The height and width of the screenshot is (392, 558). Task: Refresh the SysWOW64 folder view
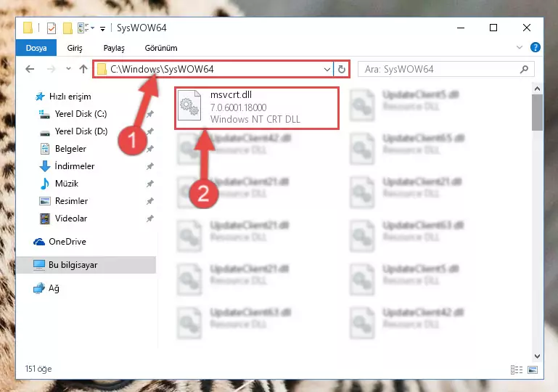pyautogui.click(x=342, y=69)
